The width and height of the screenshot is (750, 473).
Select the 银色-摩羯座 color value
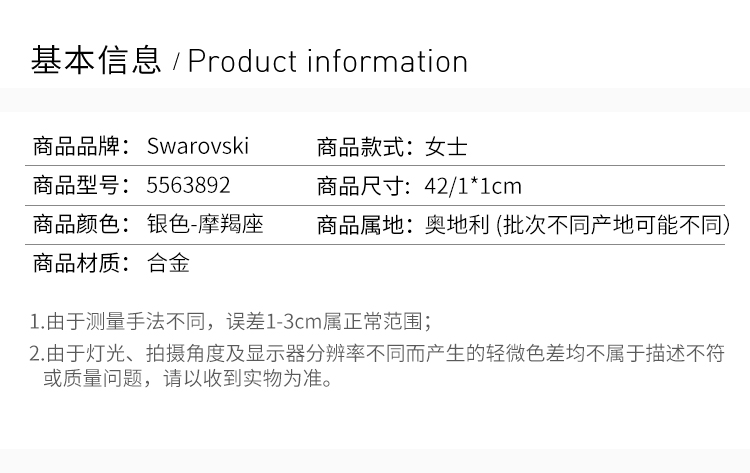coord(205,224)
